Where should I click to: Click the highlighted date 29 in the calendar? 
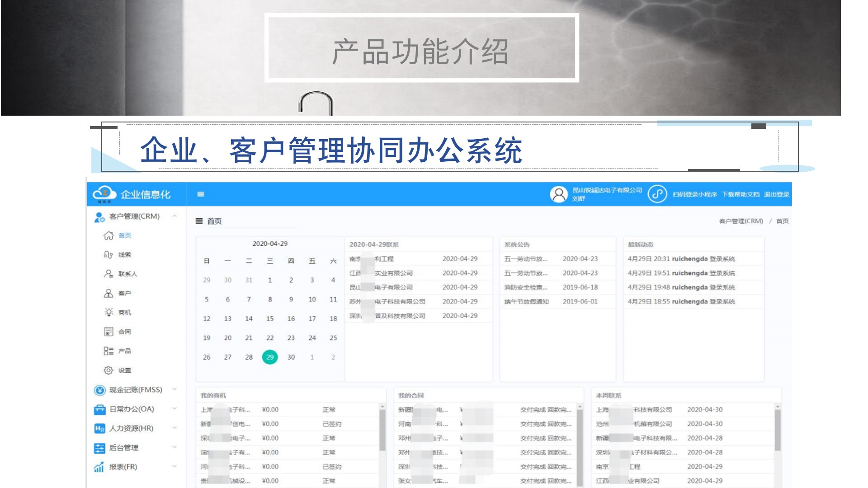point(270,357)
